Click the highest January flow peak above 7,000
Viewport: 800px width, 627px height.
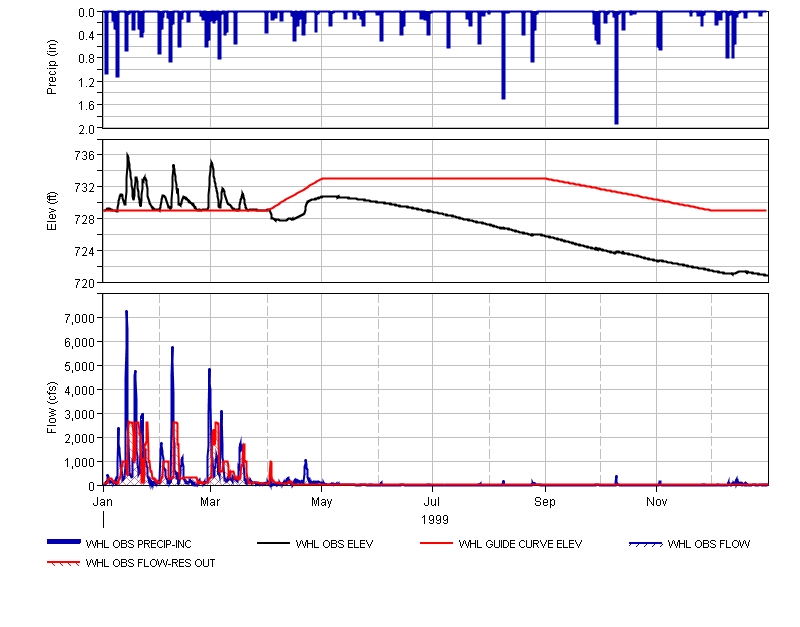click(127, 312)
